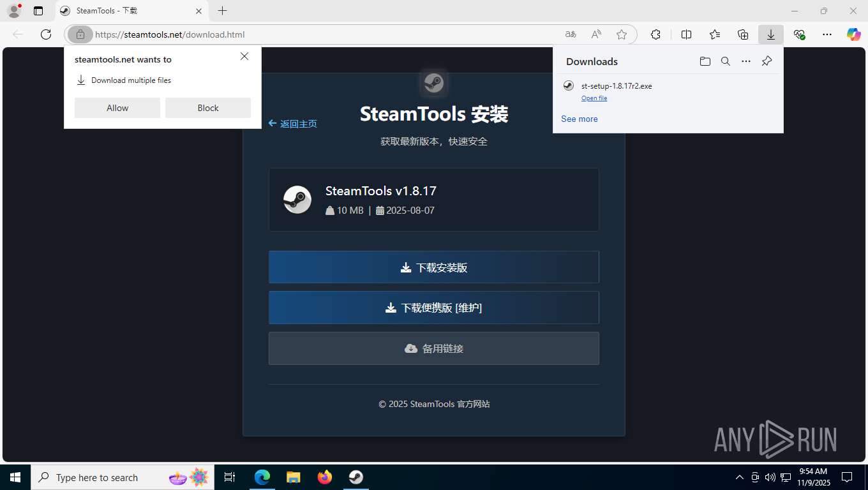This screenshot has height=490, width=868.
Task: Close the SteamTools tab
Action: click(198, 11)
